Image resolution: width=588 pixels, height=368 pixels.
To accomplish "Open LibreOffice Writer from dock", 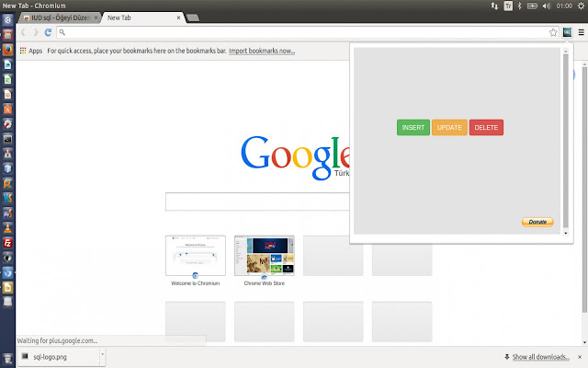I will [7, 64].
